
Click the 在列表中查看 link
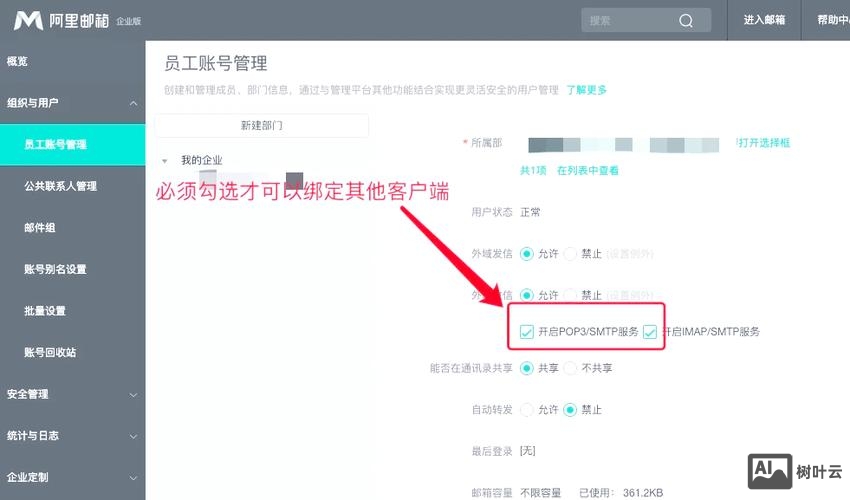click(x=588, y=170)
